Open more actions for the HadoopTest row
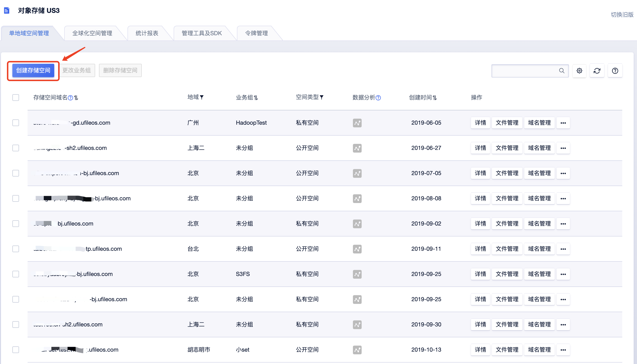Image resolution: width=637 pixels, height=364 pixels. 563,123
